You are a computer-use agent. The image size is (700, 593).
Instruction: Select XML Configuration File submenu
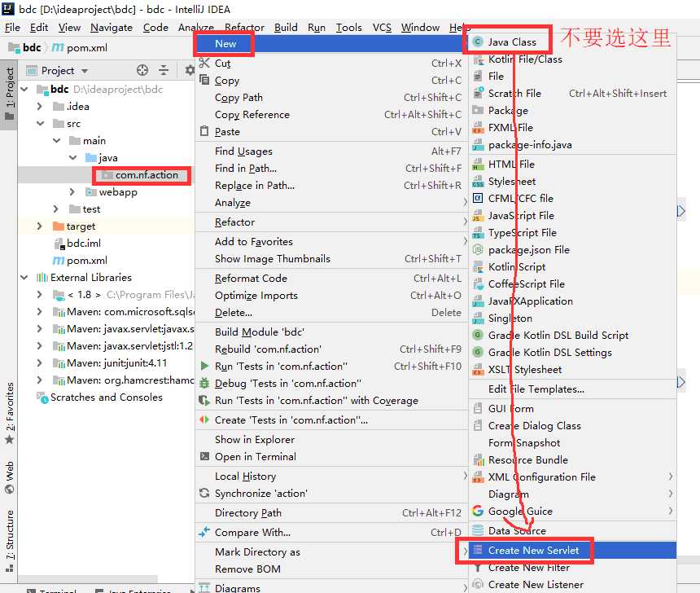point(572,477)
